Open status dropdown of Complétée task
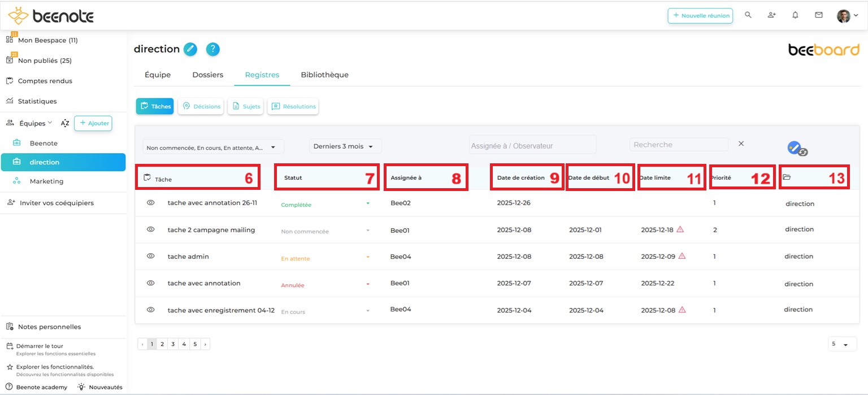The image size is (868, 395). coord(368,204)
